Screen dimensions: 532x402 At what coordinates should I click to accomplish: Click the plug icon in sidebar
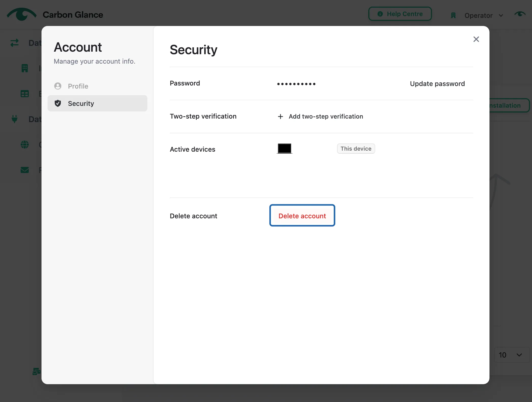[15, 119]
